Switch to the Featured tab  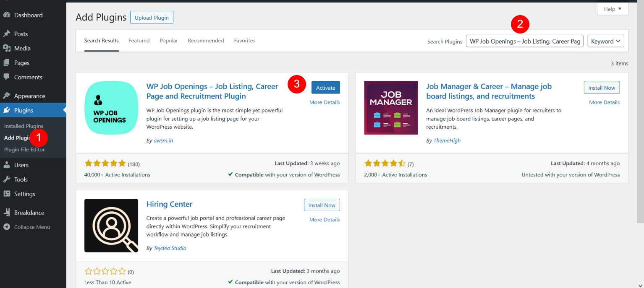coord(139,41)
